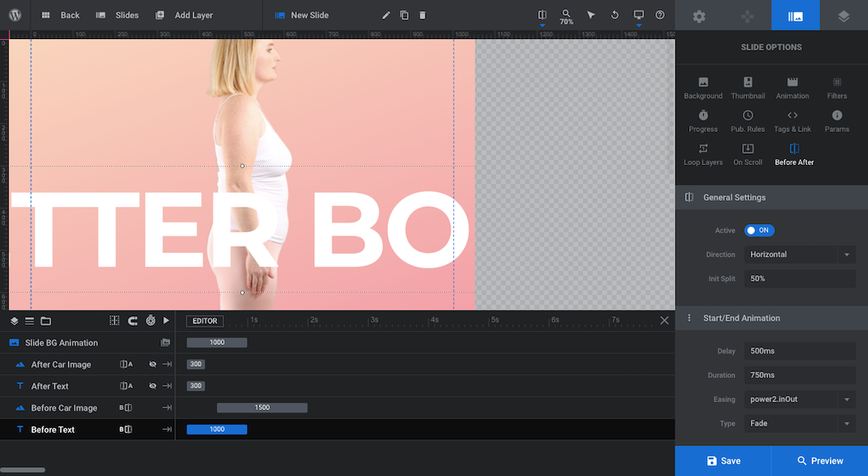868x476 pixels.
Task: Toggle the Active ON switch
Action: point(759,230)
